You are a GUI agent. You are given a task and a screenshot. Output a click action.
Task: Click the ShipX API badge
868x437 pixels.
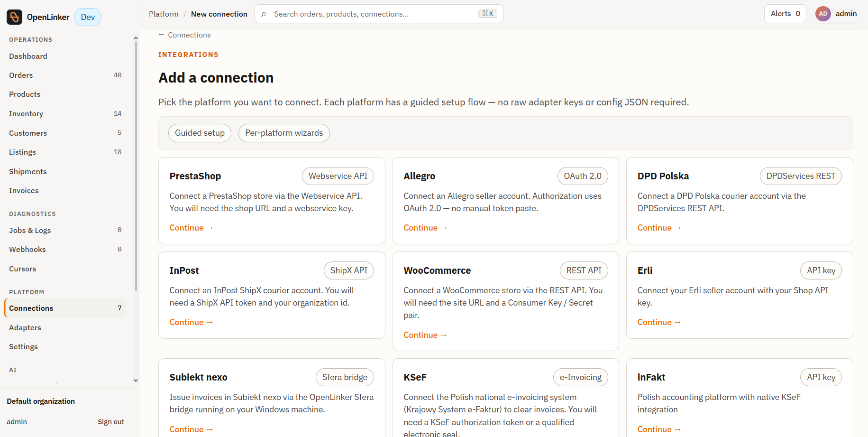pos(349,270)
